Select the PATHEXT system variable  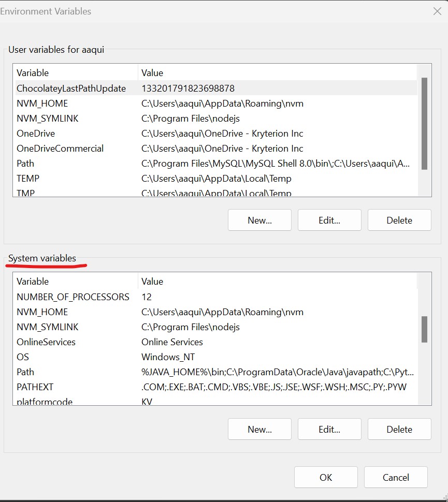[x=35, y=387]
